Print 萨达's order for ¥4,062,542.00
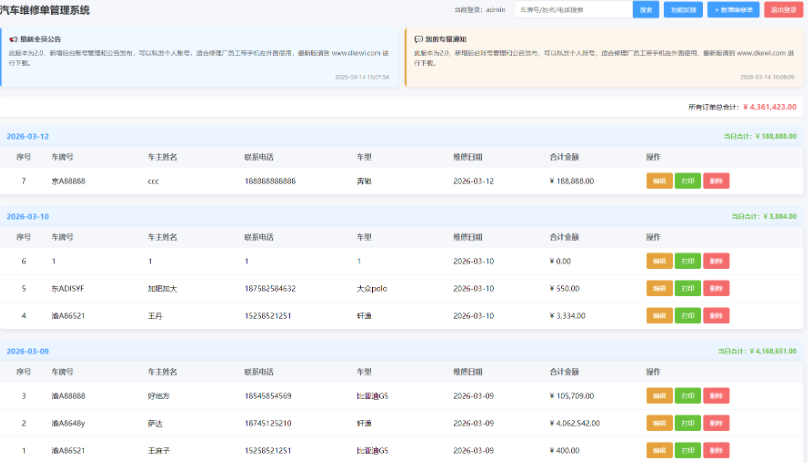Viewport: 808px width, 463px height. 687,424
